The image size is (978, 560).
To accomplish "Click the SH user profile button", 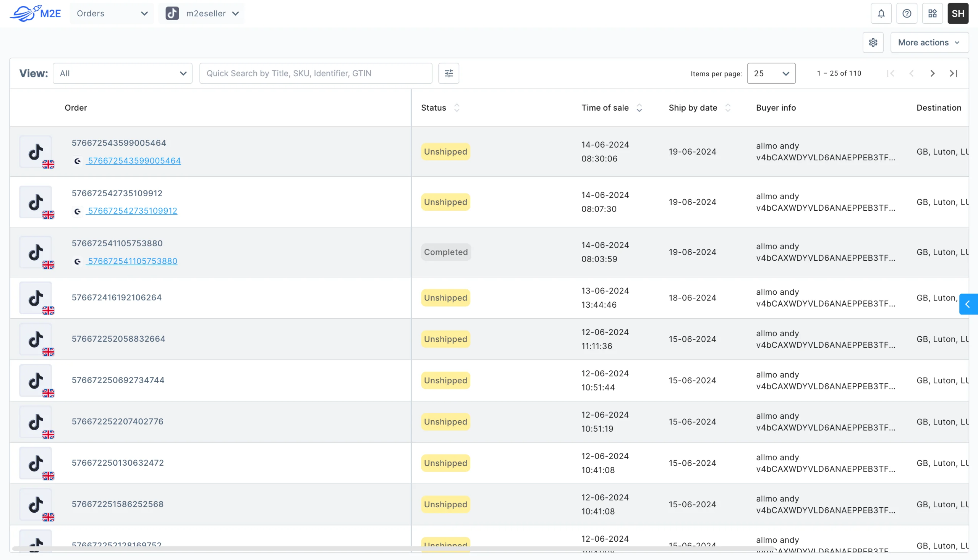I will 958,13.
